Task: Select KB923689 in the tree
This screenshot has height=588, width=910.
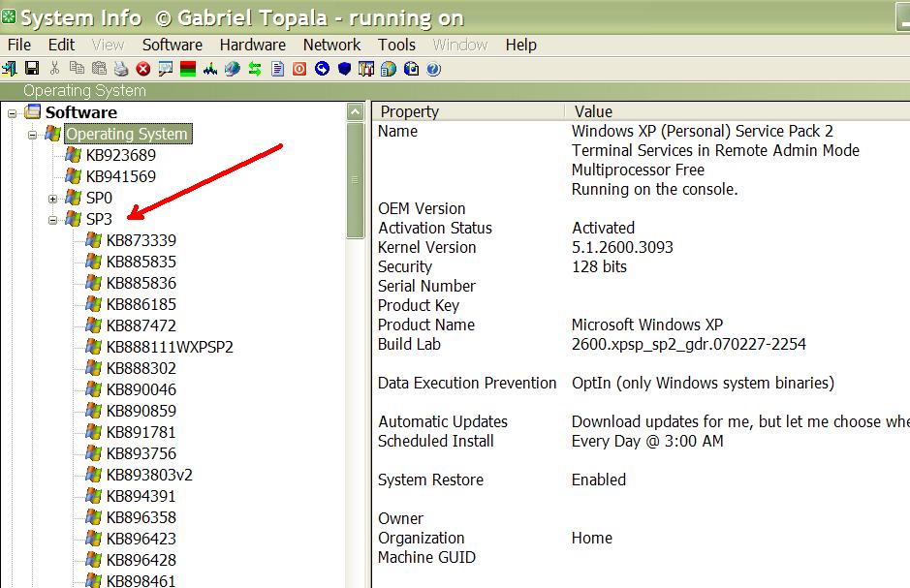Action: [x=121, y=155]
